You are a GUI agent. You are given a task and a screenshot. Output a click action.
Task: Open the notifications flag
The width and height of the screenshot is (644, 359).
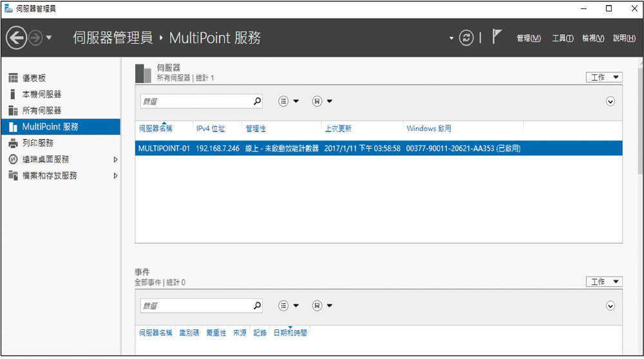[x=497, y=37]
